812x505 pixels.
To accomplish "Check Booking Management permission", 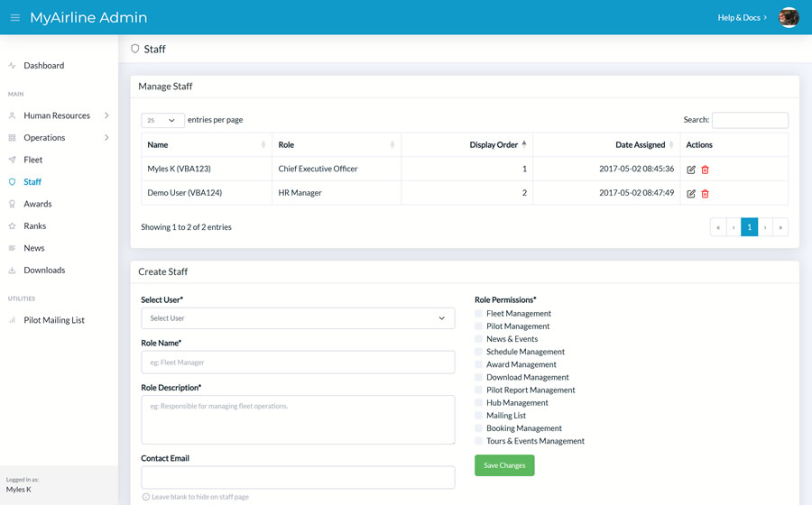I will [x=478, y=428].
